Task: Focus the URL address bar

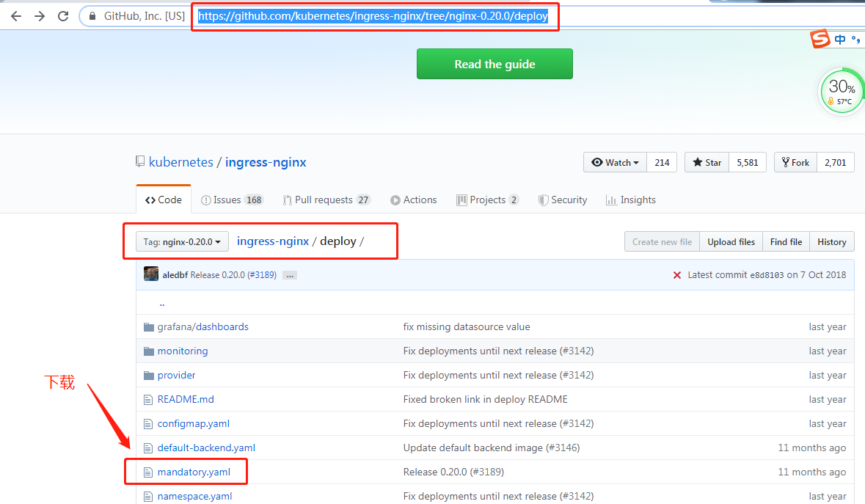Action: point(373,16)
